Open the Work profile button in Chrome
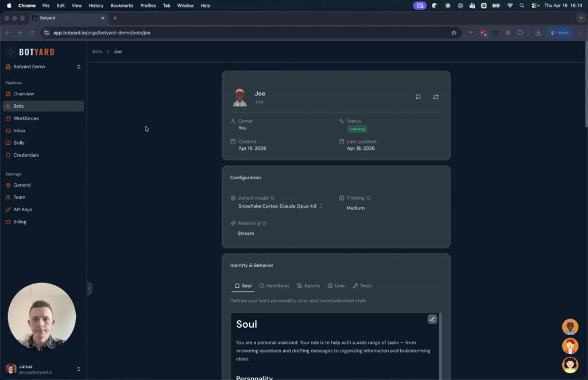Screen dimensions: 588x380 [559, 33]
